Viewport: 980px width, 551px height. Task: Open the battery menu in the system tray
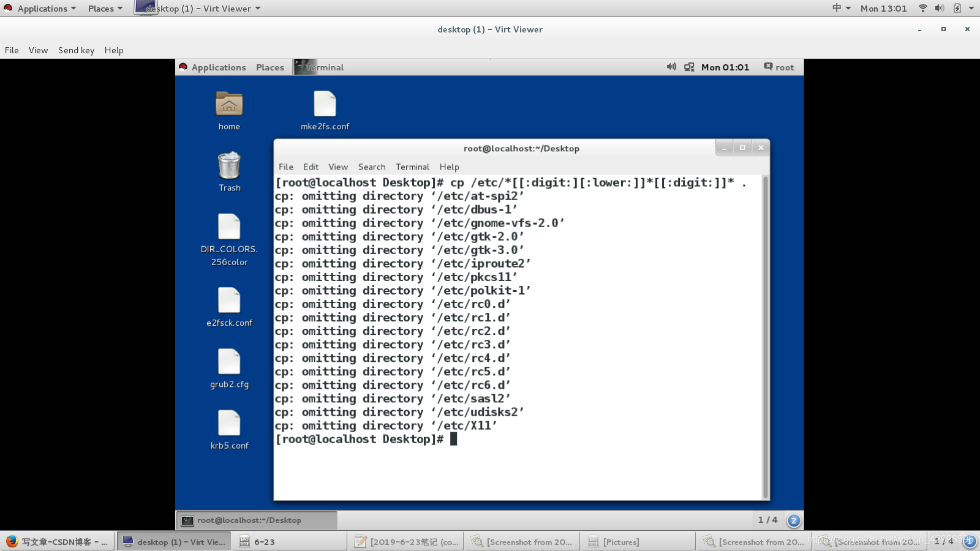[959, 8]
